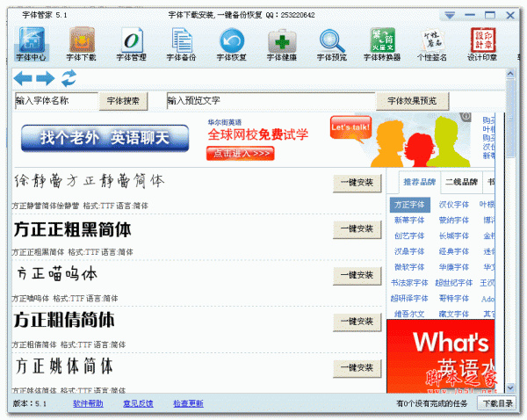Open the 字体预览 preview icon
The width and height of the screenshot is (527, 420).
click(x=332, y=45)
